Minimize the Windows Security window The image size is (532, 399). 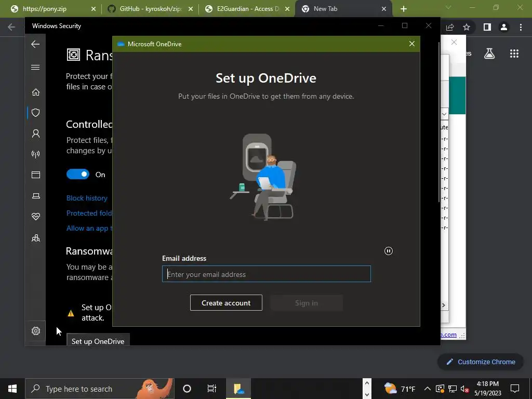pyautogui.click(x=381, y=26)
